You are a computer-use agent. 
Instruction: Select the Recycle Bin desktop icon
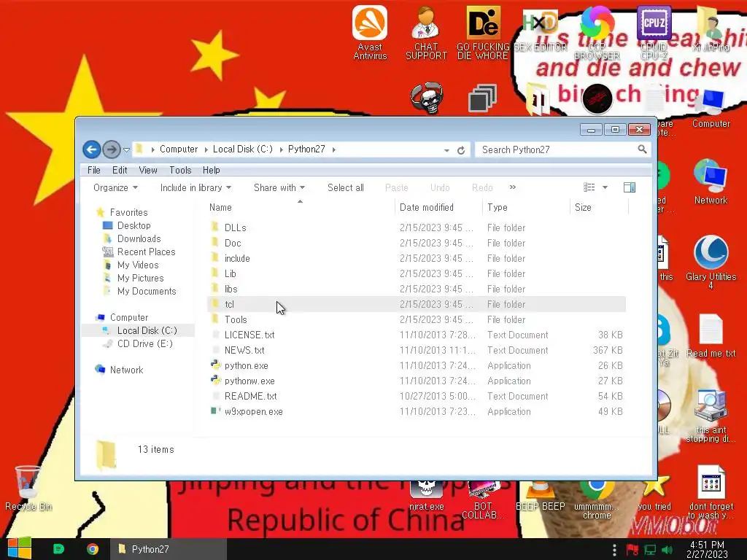coord(28,489)
